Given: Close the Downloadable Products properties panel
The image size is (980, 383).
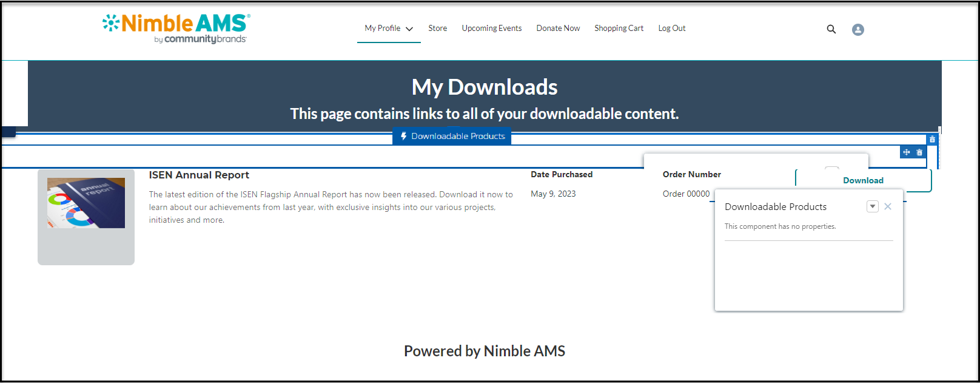Looking at the screenshot, I should (x=888, y=206).
